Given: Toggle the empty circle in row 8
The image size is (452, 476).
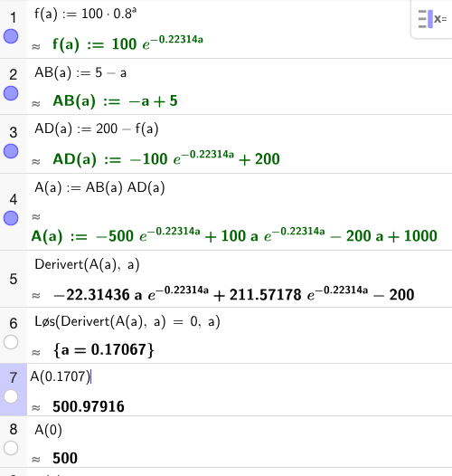Looking at the screenshot, I should (11, 448).
